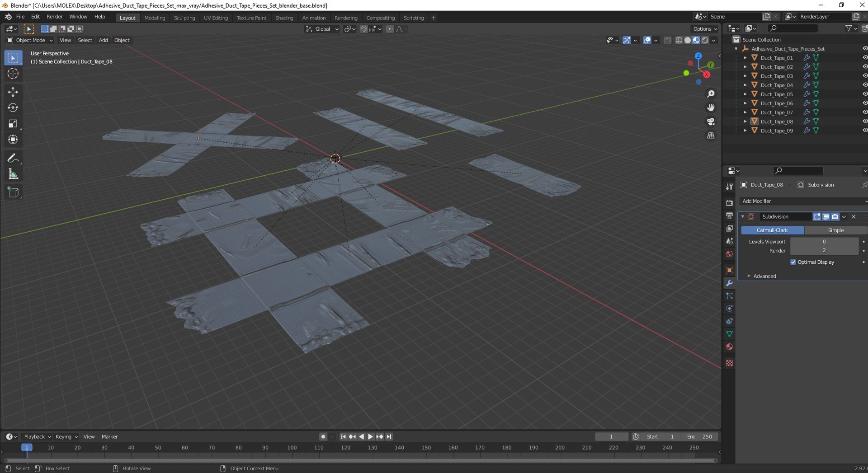Viewport: 868px width, 473px height.
Task: Open Texture properties tab
Action: click(729, 363)
